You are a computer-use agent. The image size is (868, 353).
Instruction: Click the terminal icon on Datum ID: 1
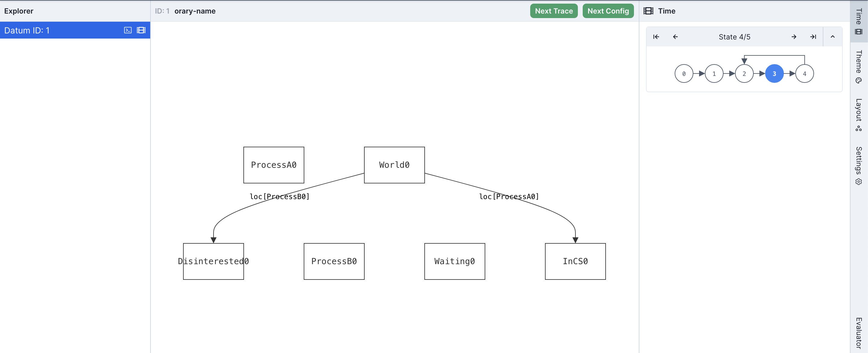(128, 30)
